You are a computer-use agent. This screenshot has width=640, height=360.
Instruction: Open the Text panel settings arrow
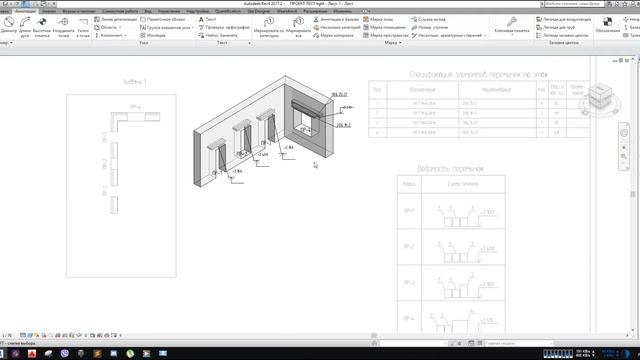(249, 43)
